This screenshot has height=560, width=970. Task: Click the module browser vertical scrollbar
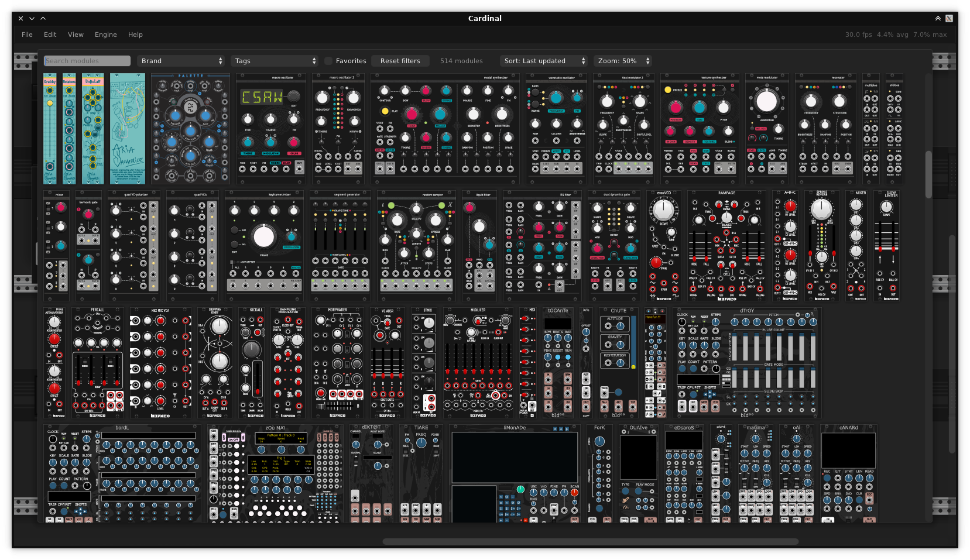[928, 176]
